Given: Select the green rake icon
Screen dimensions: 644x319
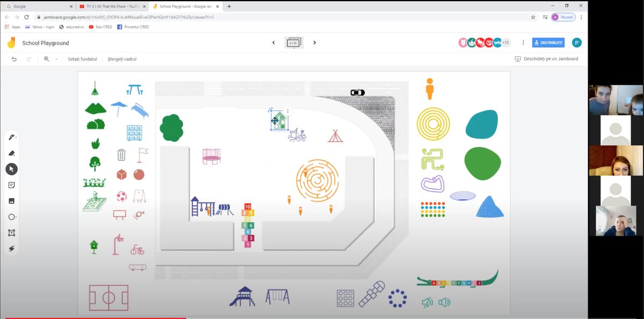Looking at the screenshot, I should (x=95, y=89).
